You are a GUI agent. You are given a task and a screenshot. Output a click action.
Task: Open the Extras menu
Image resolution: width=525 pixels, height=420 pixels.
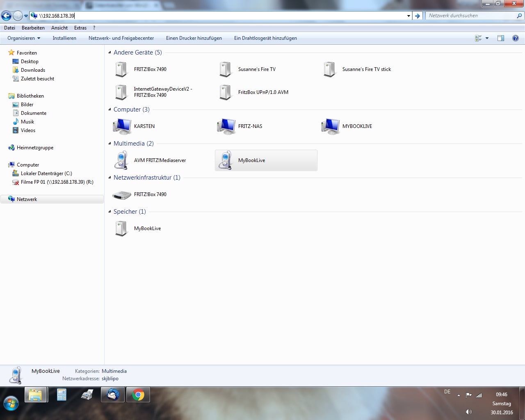(80, 28)
